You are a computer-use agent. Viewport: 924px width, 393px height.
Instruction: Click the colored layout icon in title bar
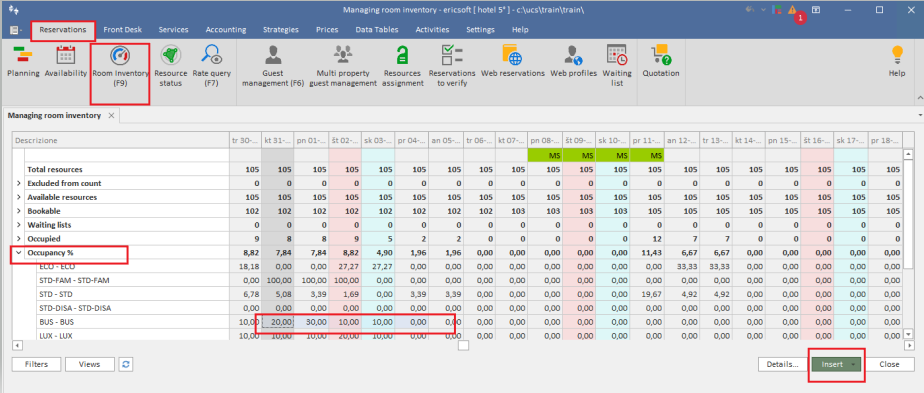tap(778, 10)
